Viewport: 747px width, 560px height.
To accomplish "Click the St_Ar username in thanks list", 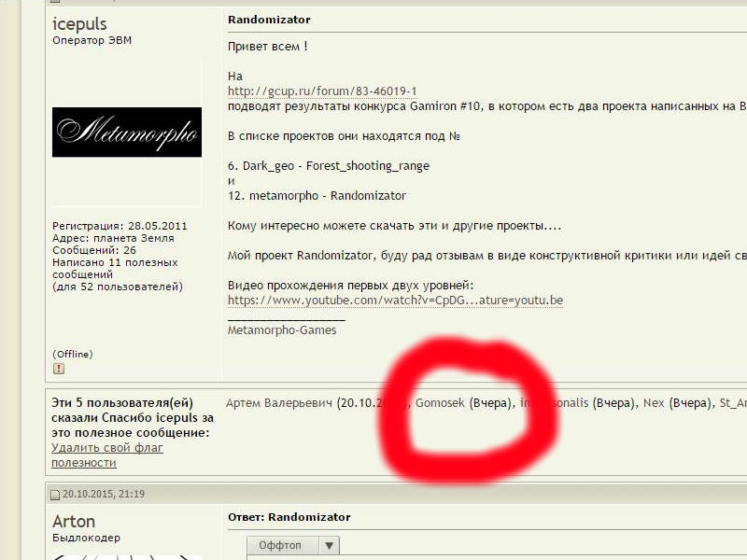I will (733, 403).
